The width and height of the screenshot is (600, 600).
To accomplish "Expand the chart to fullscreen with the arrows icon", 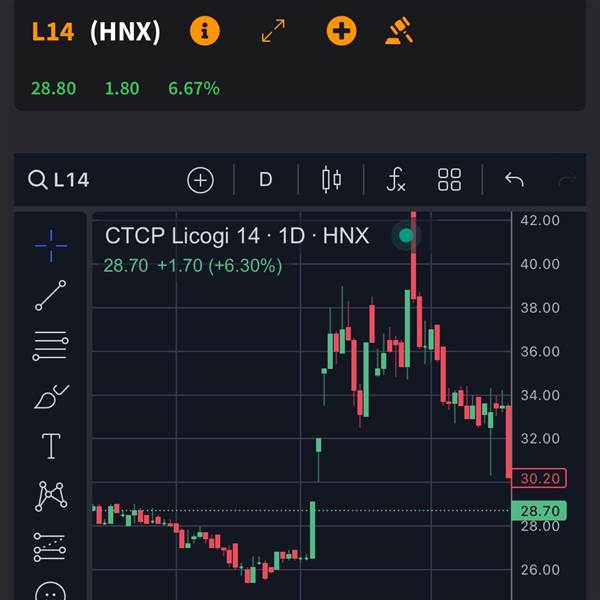I will (x=273, y=31).
